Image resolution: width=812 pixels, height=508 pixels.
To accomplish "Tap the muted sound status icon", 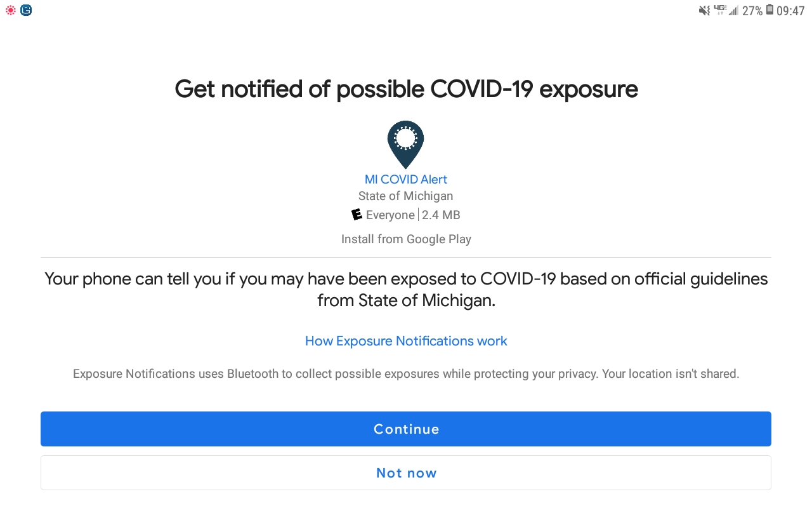I will [704, 10].
